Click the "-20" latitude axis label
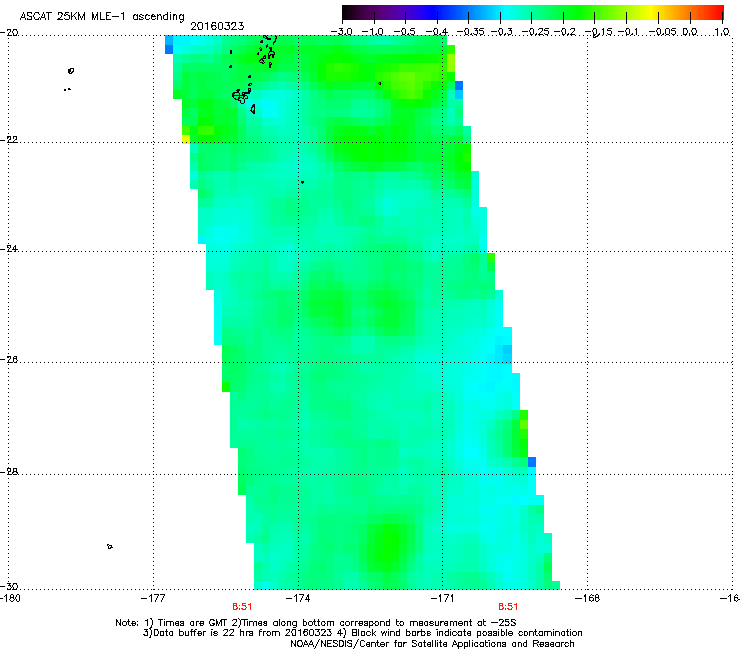740x650 pixels. coord(9,32)
